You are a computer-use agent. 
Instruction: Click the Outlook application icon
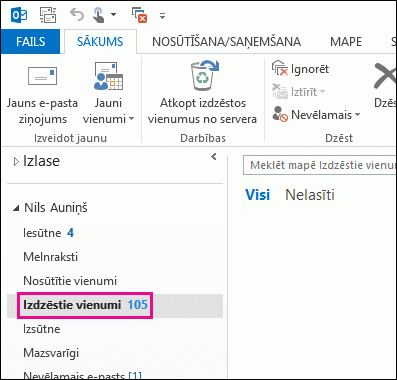click(19, 15)
